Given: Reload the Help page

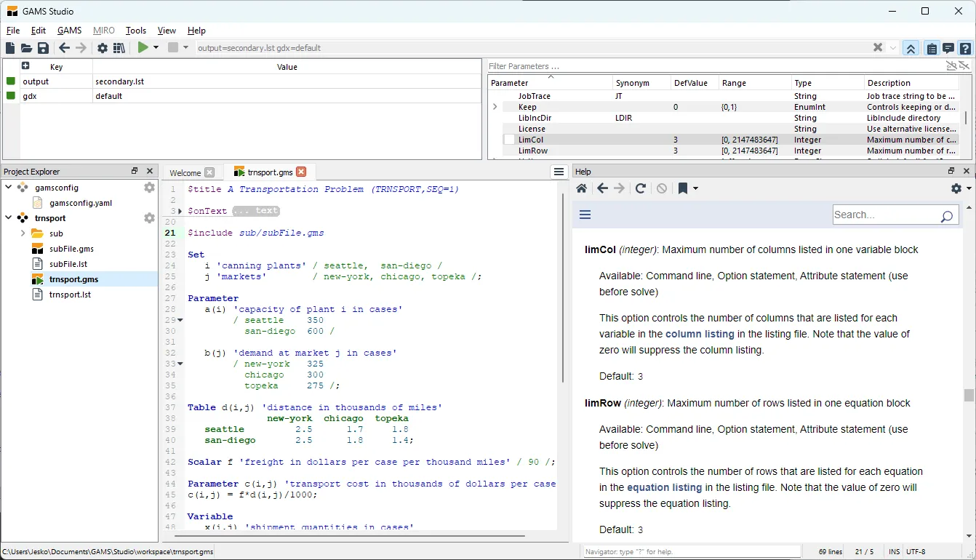Looking at the screenshot, I should (x=641, y=188).
